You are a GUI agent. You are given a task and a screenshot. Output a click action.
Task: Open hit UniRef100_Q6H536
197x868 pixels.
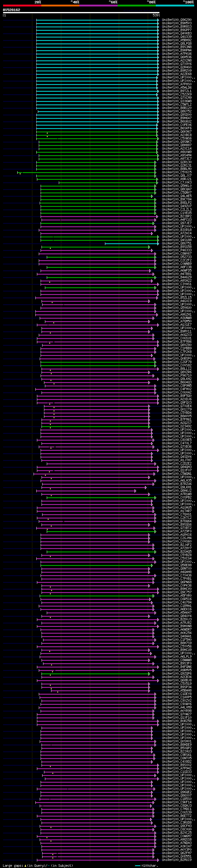tap(177, 57)
